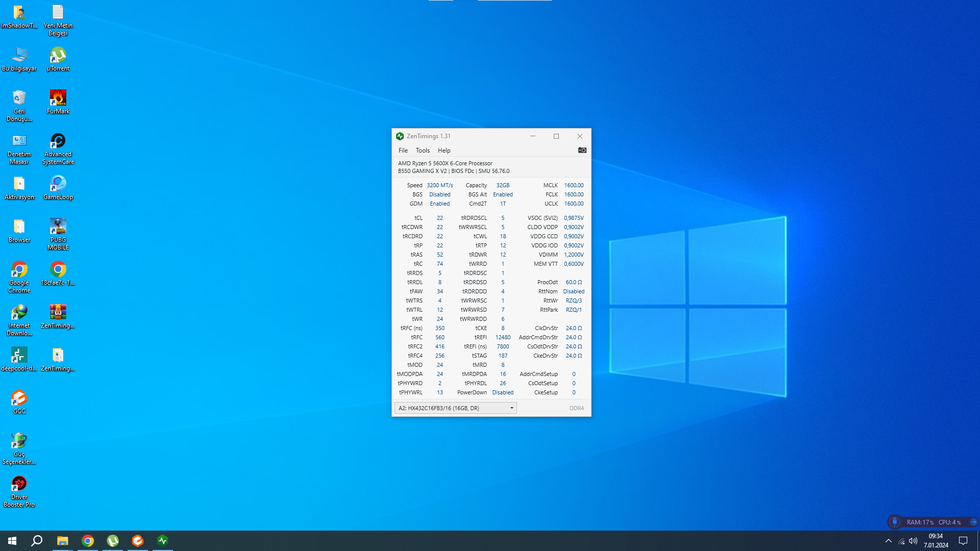The width and height of the screenshot is (980, 551).
Task: Select the Geri Dönüşüm recycle bin icon
Action: coord(19,106)
